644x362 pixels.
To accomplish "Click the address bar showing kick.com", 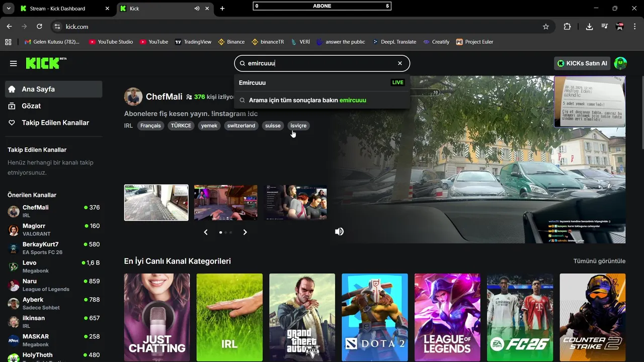I will [302, 27].
